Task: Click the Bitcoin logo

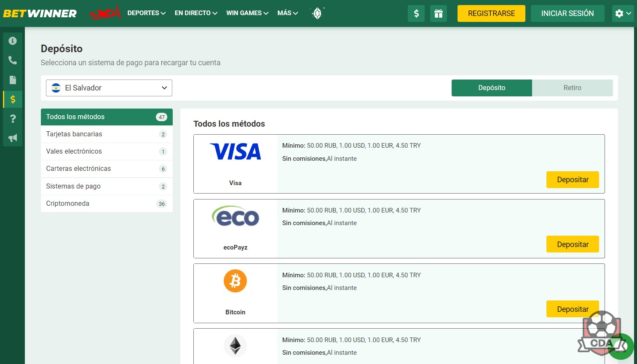Action: 235,281
